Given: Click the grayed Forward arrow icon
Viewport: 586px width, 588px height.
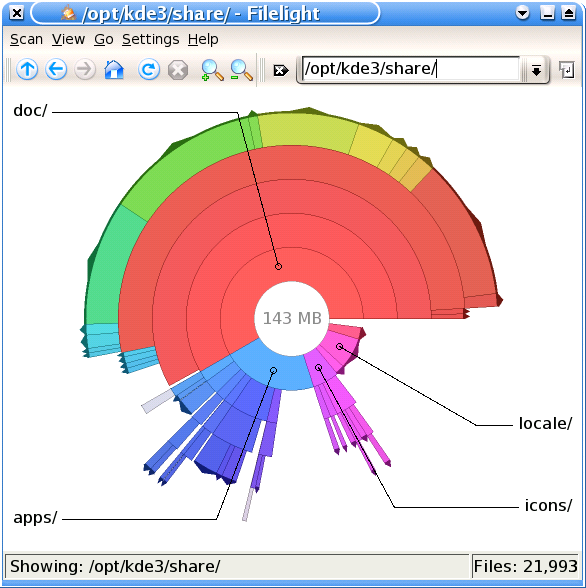Looking at the screenshot, I should (x=85, y=69).
